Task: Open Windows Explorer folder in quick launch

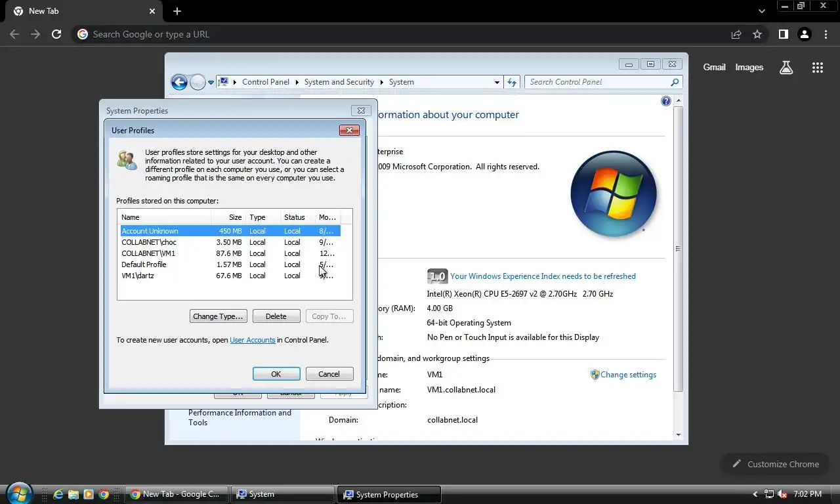Action: pos(73,494)
